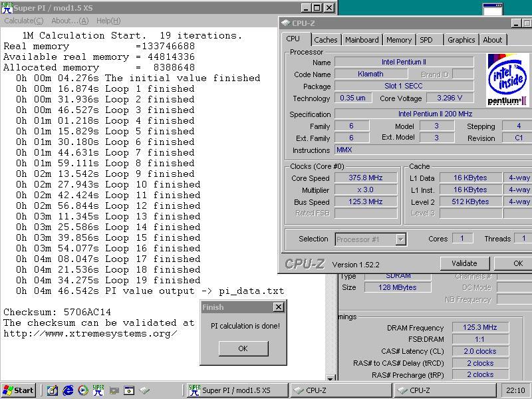Click Super PI scrollbar down arrow
Viewport: 532px width, 399px height.
pos(331,378)
